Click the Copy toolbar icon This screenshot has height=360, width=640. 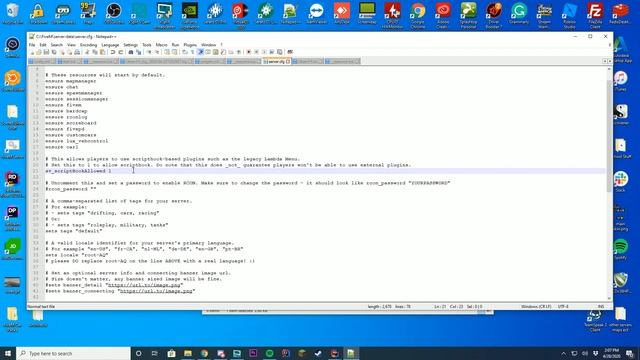pyautogui.click(x=95, y=52)
